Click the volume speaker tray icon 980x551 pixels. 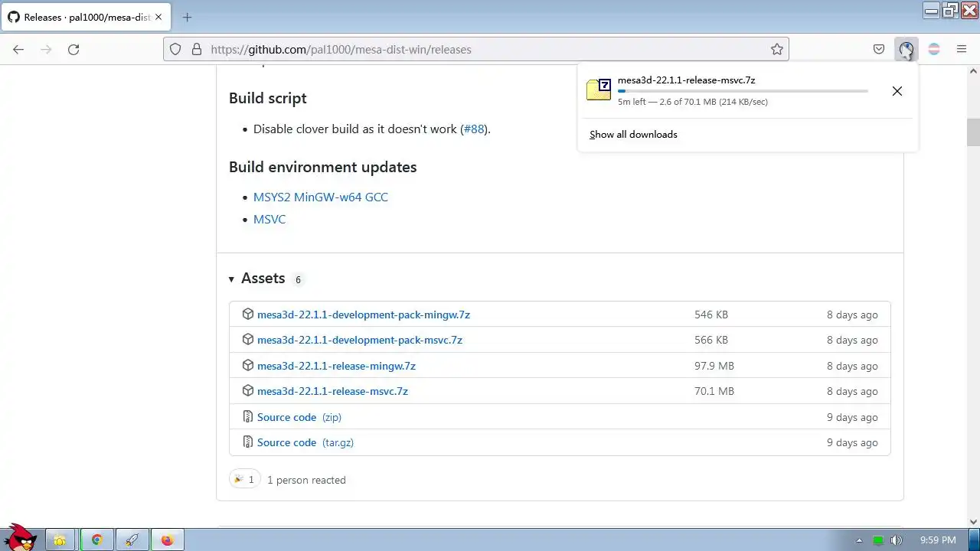[896, 540]
